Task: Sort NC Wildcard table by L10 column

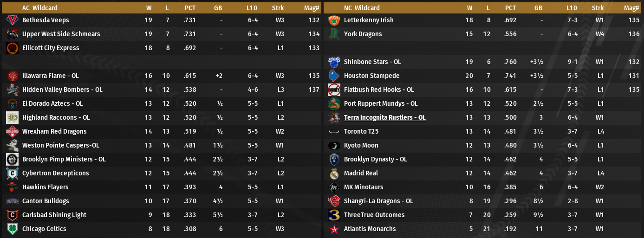Action: coord(572,8)
